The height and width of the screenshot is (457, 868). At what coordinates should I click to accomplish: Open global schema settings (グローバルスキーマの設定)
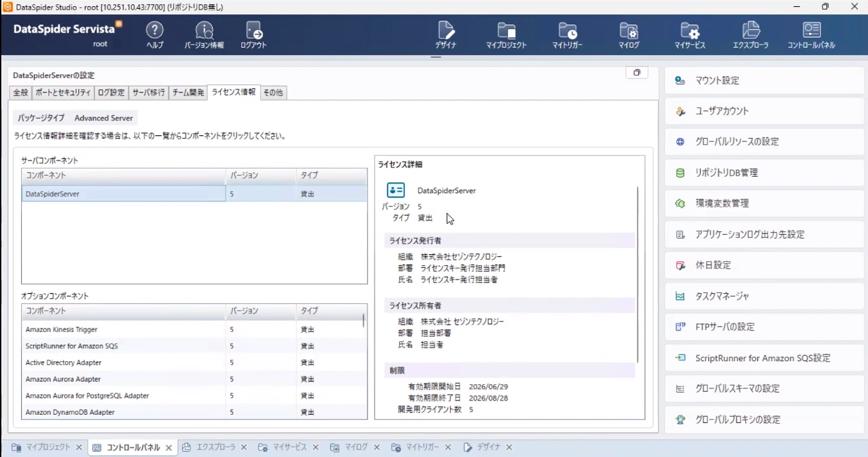pos(765,389)
